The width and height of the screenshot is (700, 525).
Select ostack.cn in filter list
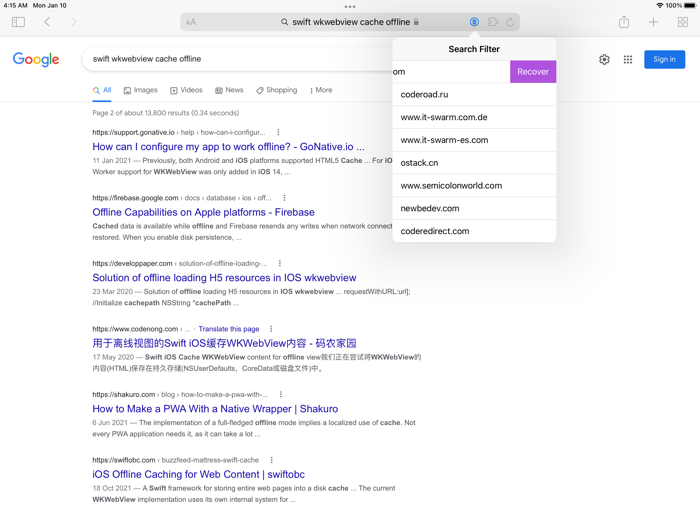pos(474,163)
